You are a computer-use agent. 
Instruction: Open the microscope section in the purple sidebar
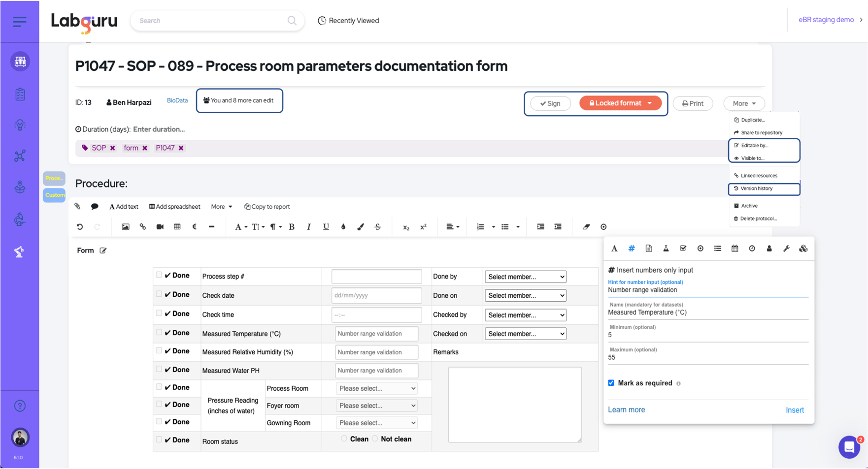click(x=20, y=219)
